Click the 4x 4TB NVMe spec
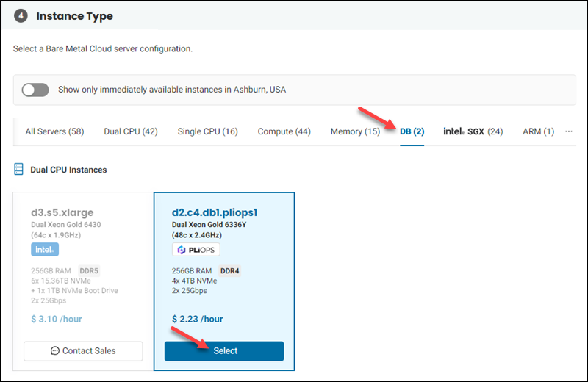 point(194,281)
